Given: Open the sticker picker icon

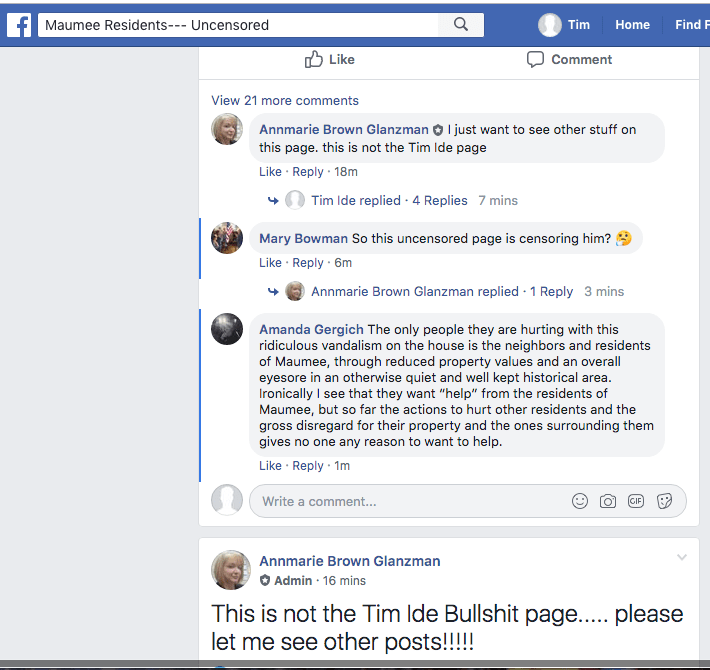Looking at the screenshot, I should click(x=664, y=501).
